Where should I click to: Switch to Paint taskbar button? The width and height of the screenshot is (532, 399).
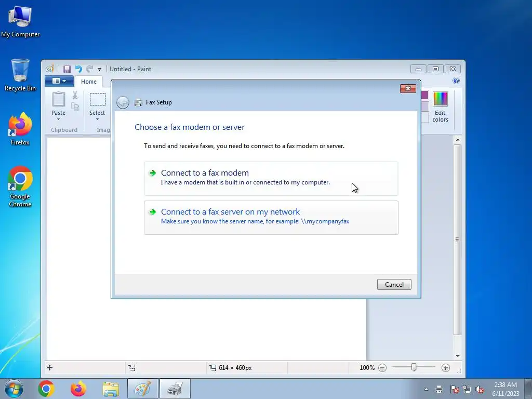(x=143, y=389)
